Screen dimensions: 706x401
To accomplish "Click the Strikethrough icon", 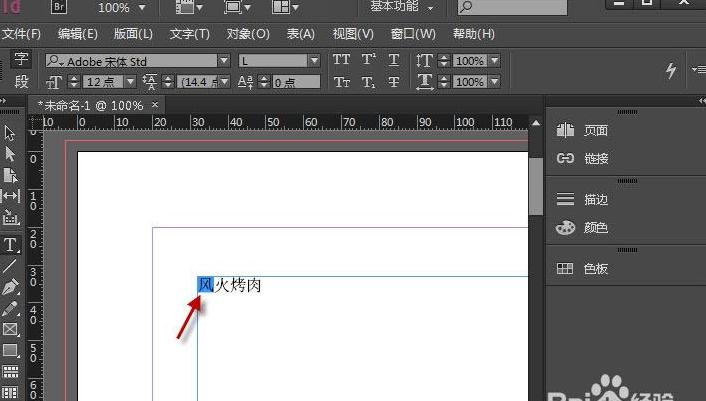I will (x=394, y=81).
